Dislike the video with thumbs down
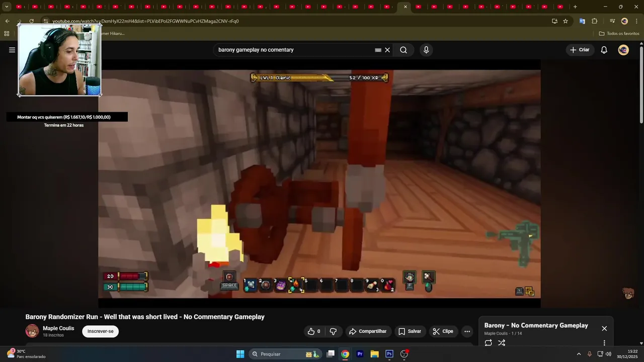The height and width of the screenshot is (362, 644). pos(333,331)
